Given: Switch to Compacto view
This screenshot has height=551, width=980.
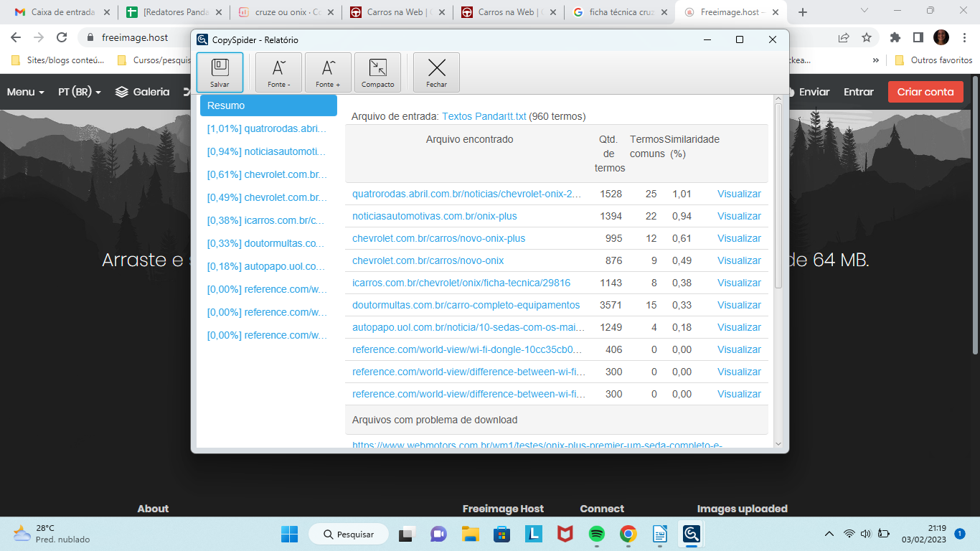Looking at the screenshot, I should (x=377, y=72).
